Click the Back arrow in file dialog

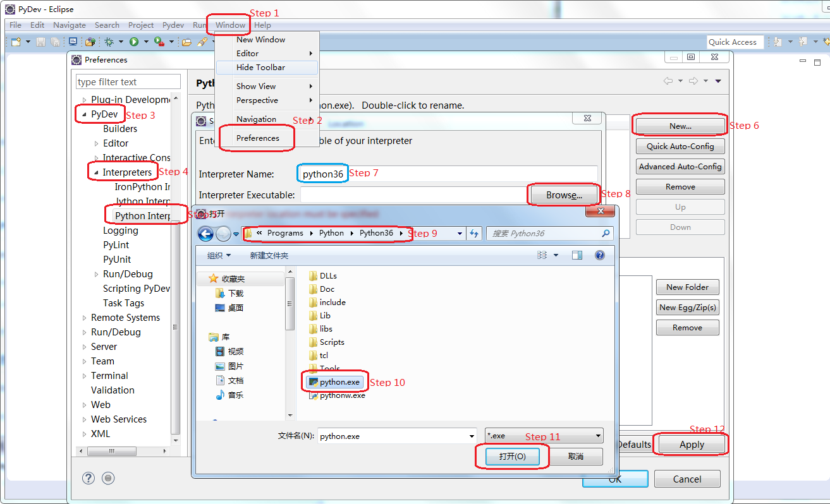(205, 234)
